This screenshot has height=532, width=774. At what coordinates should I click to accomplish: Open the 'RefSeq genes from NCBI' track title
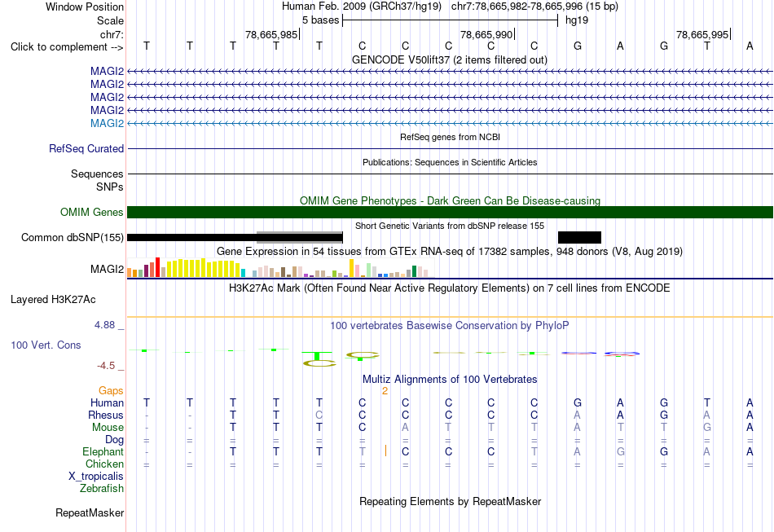tap(450, 137)
